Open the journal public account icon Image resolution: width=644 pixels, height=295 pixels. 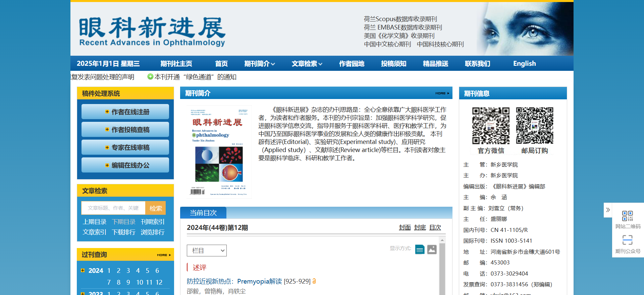pos(627,240)
